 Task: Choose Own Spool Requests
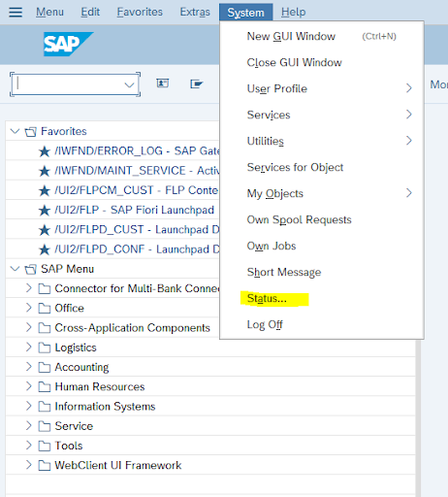click(x=322, y=219)
